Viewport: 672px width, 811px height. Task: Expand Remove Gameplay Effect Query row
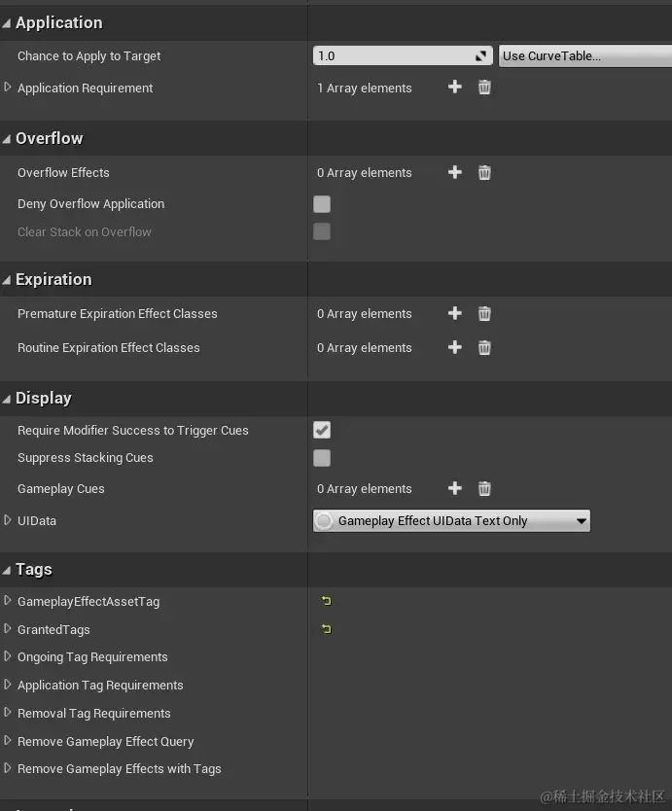point(8,741)
